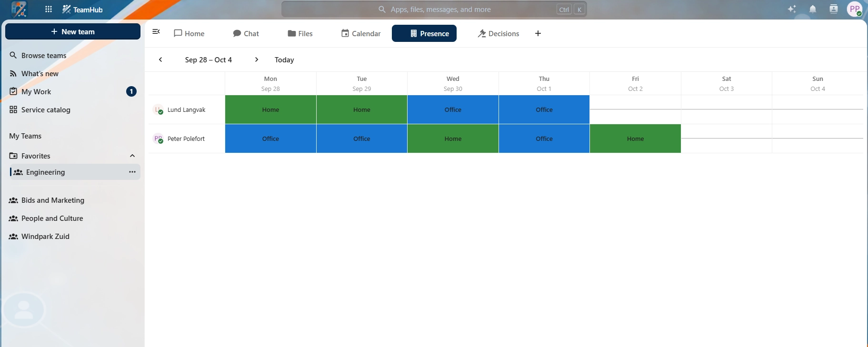Focus the Apps, files, messages search field
The width and height of the screenshot is (868, 347).
pos(434,10)
